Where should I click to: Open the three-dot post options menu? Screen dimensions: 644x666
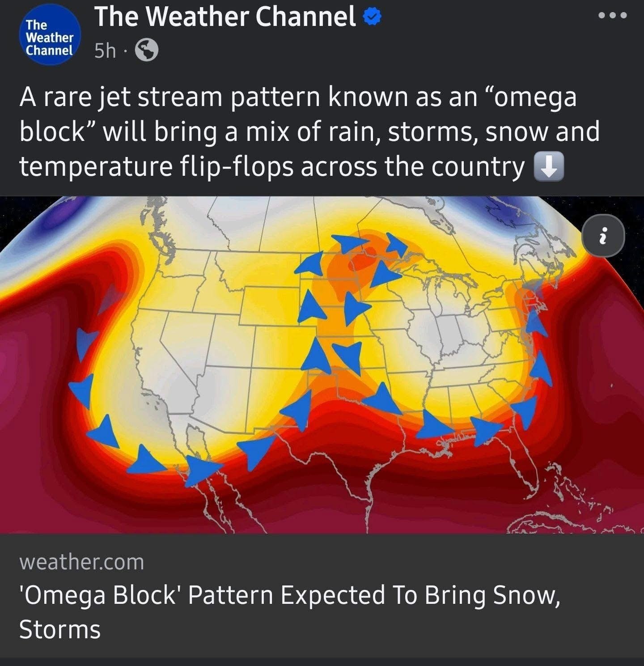click(613, 15)
